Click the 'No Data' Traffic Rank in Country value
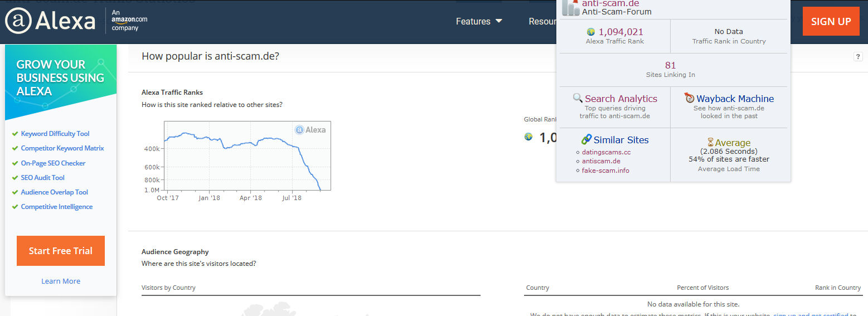 pos(729,32)
